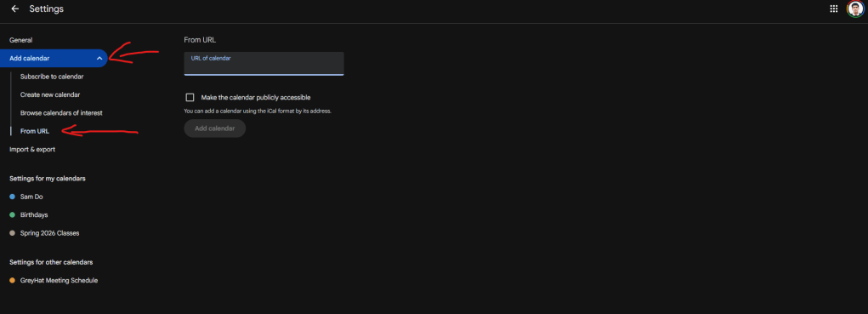The image size is (868, 314).
Task: Open the account profile avatar
Action: (855, 9)
